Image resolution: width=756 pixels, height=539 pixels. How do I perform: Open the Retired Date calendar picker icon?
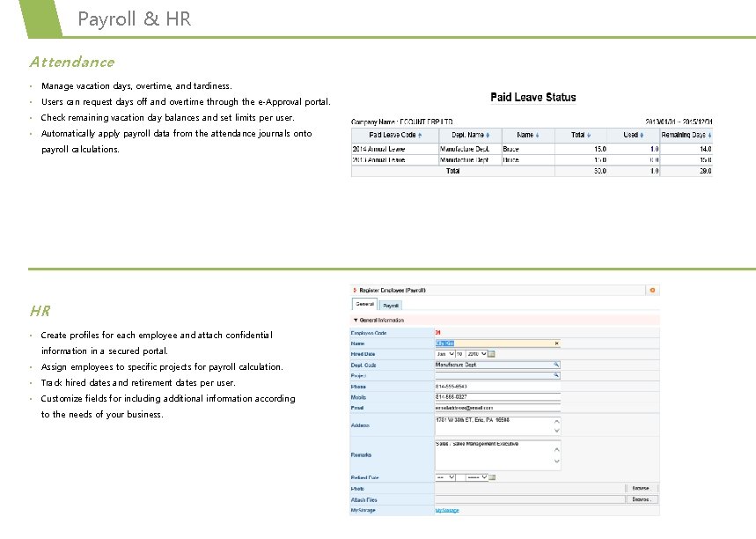[x=492, y=477]
